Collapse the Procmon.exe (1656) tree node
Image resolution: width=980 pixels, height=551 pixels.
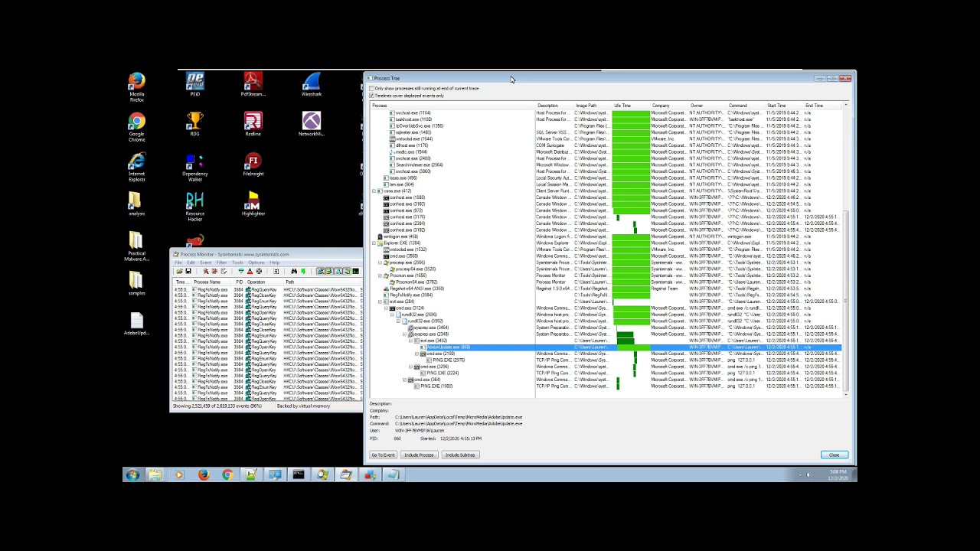[x=380, y=275]
